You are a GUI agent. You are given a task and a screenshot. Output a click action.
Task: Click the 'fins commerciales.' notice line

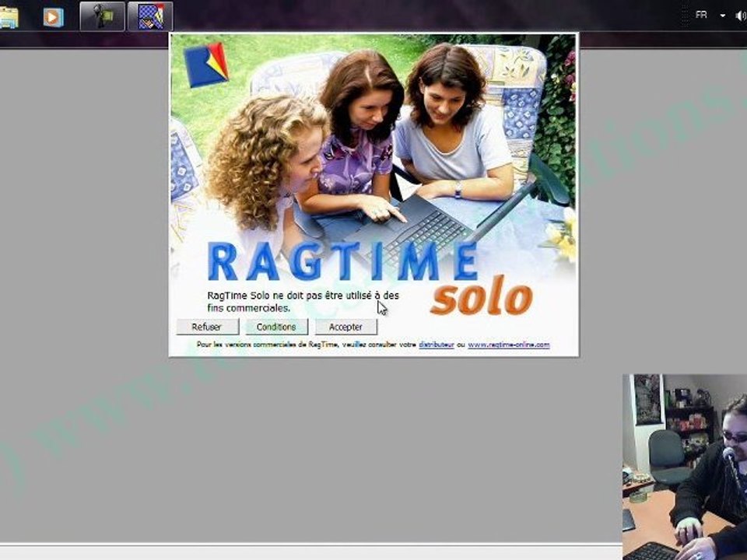click(249, 308)
